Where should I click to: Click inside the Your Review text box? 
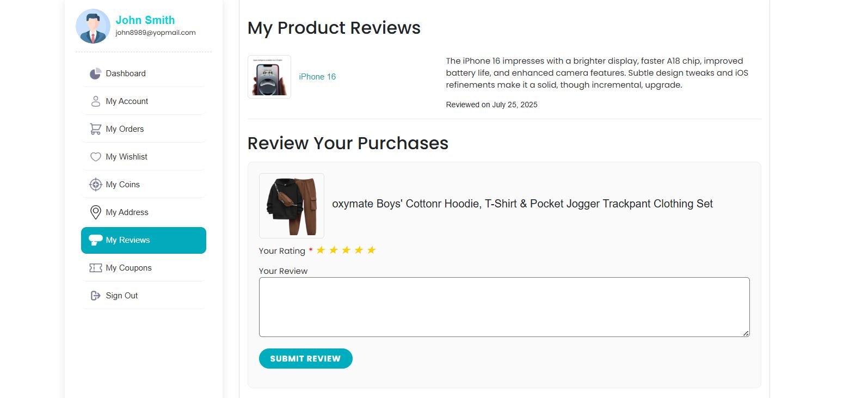(x=504, y=307)
